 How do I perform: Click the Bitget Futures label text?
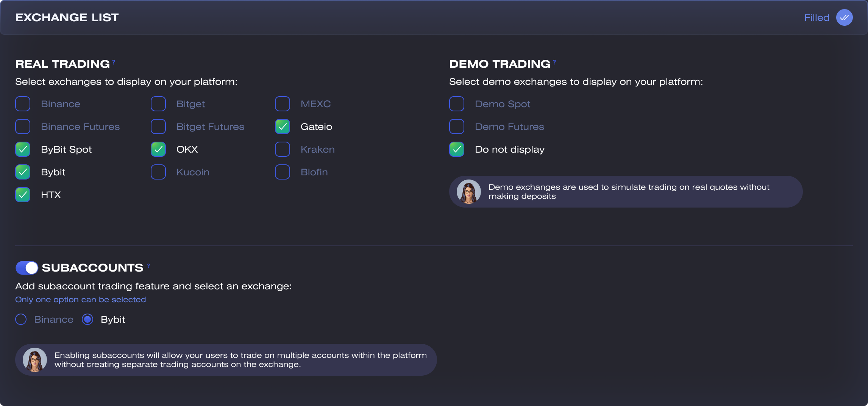(x=210, y=127)
